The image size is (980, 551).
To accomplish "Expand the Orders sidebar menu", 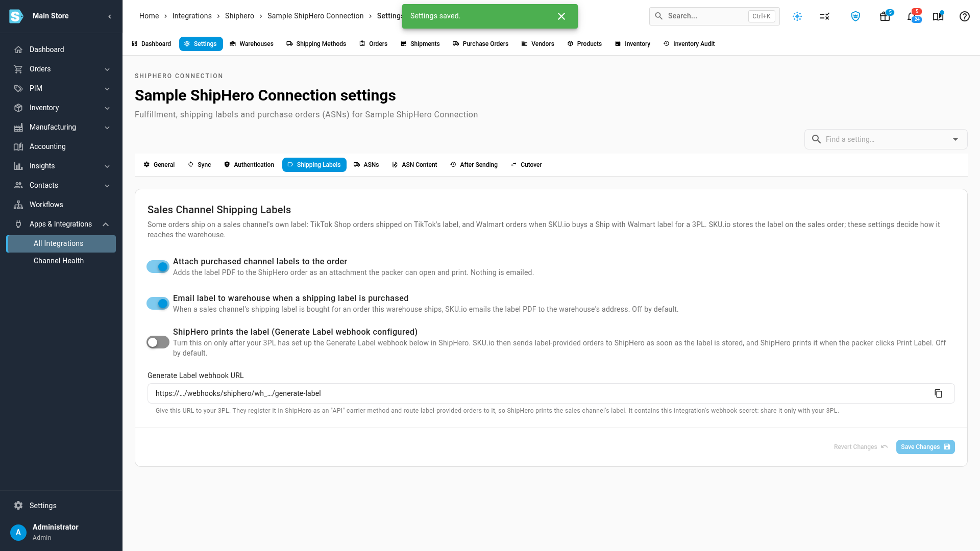I will 61,69.
